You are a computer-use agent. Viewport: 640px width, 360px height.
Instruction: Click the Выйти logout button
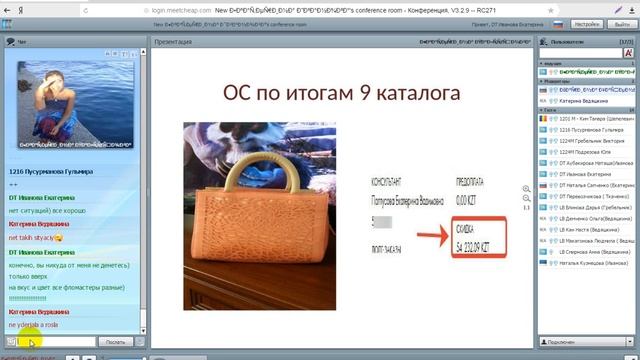coord(621,24)
